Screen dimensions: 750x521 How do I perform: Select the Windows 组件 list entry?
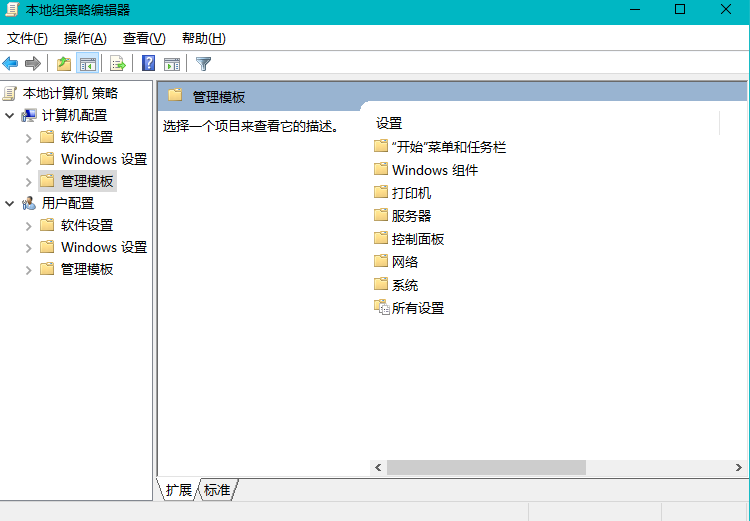click(435, 170)
